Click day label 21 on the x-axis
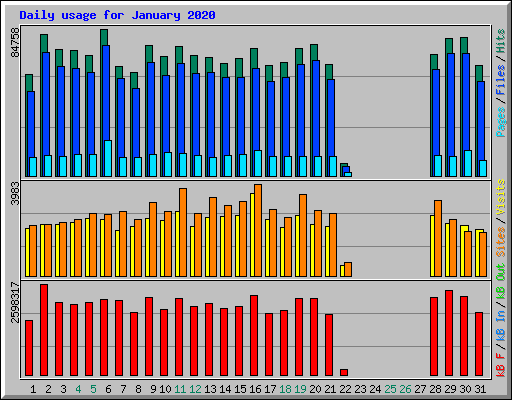The height and width of the screenshot is (400, 512). point(330,389)
